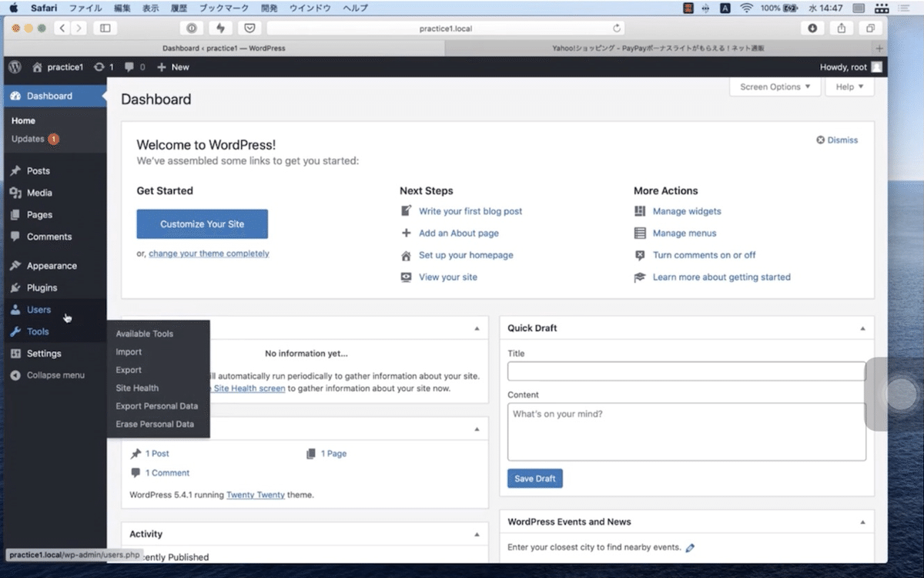Screen dimensions: 924x578
Task: Click Set up your homepage link
Action: (466, 255)
